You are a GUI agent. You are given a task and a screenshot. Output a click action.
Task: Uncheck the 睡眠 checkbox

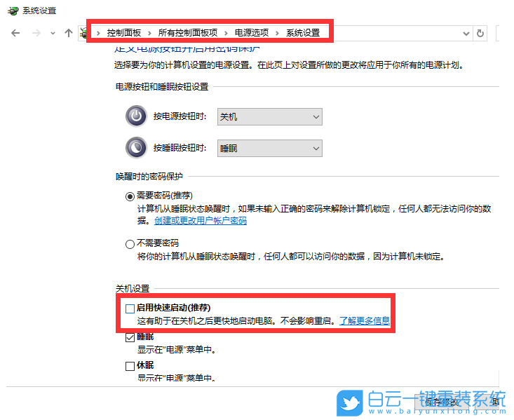click(x=130, y=337)
